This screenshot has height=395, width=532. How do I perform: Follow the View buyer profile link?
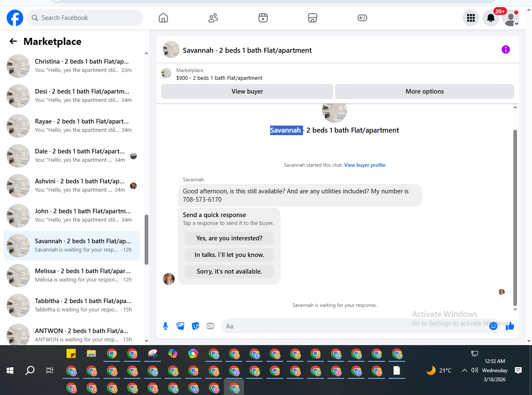(365, 165)
